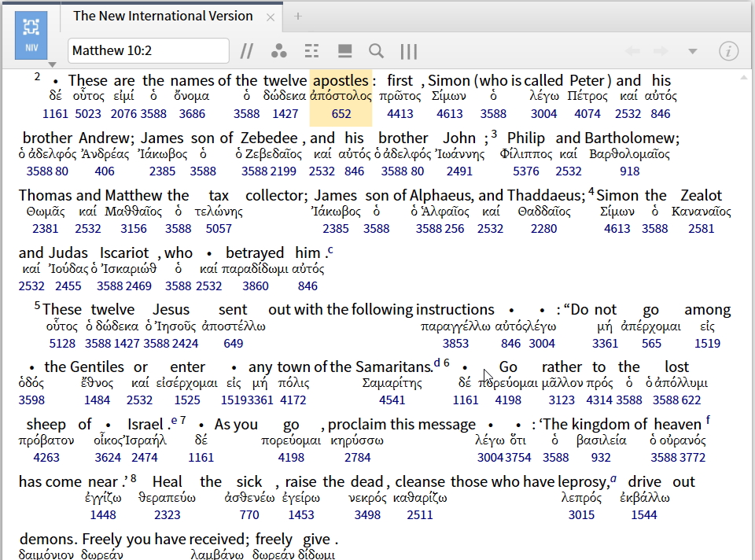Screen dimensions: 755x560
Task: Click Strong's number 2581 under Zealot
Action: [x=701, y=228]
